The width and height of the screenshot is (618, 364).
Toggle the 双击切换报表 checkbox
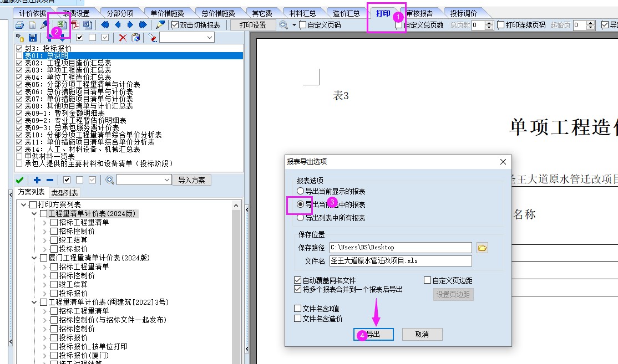(175, 25)
